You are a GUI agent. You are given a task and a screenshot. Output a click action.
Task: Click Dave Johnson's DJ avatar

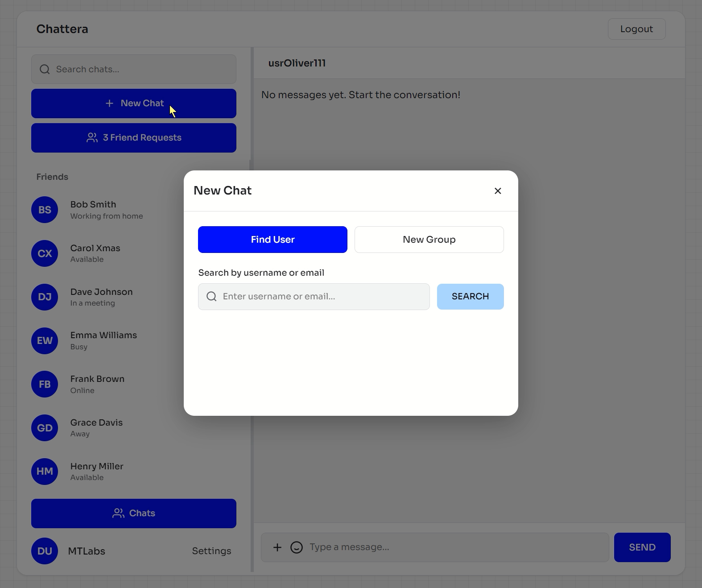click(x=45, y=297)
